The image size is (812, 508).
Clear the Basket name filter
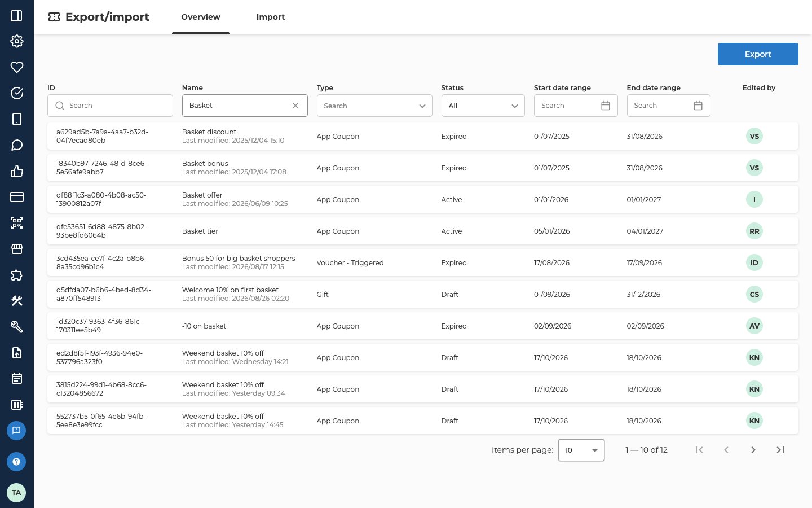[295, 106]
